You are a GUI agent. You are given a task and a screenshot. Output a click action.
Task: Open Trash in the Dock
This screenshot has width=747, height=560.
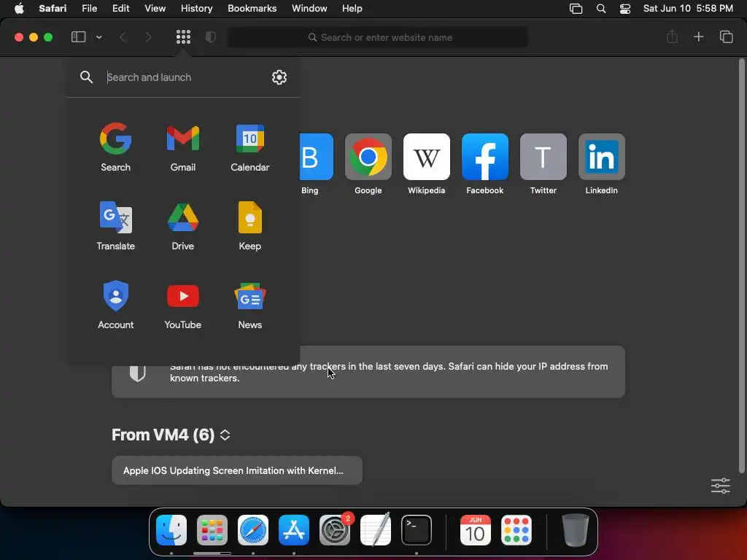(576, 530)
